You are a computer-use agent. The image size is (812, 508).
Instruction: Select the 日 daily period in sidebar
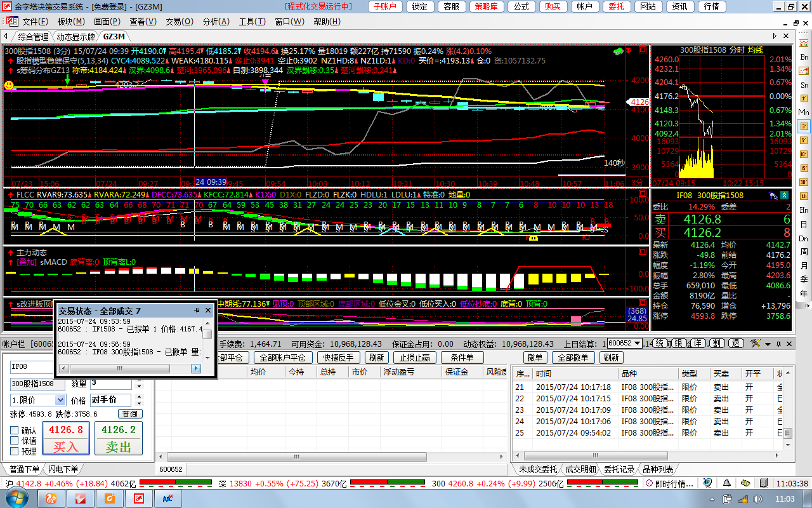coord(804,224)
